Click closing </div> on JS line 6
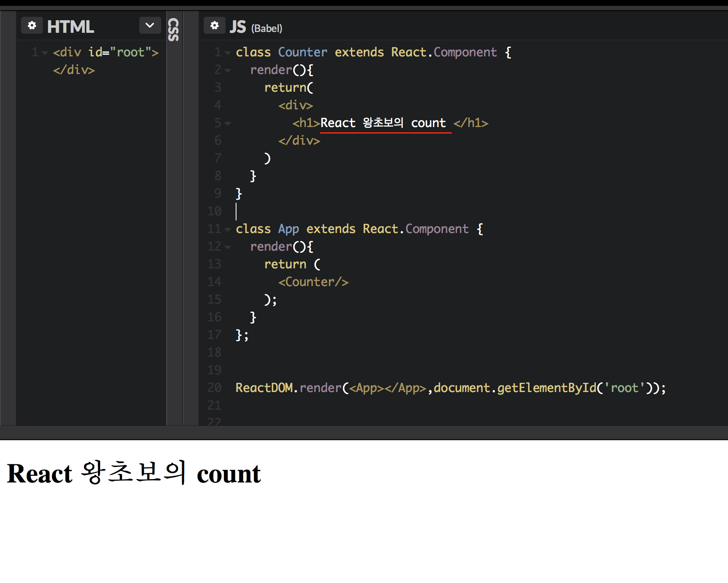 tap(299, 140)
